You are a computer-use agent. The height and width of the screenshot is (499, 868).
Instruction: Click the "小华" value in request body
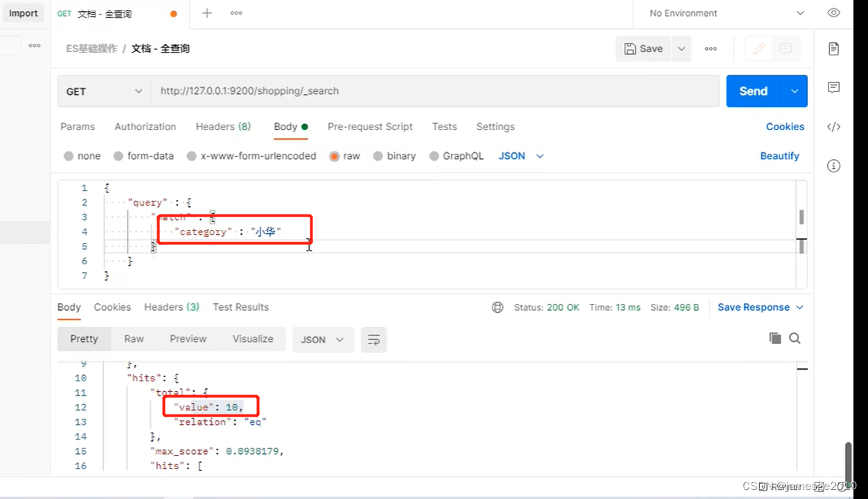coord(266,232)
